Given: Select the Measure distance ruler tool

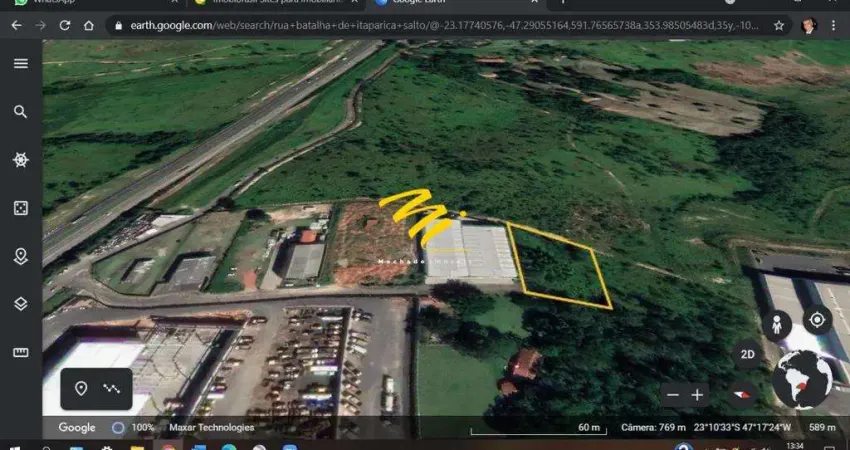Looking at the screenshot, I should (21, 352).
